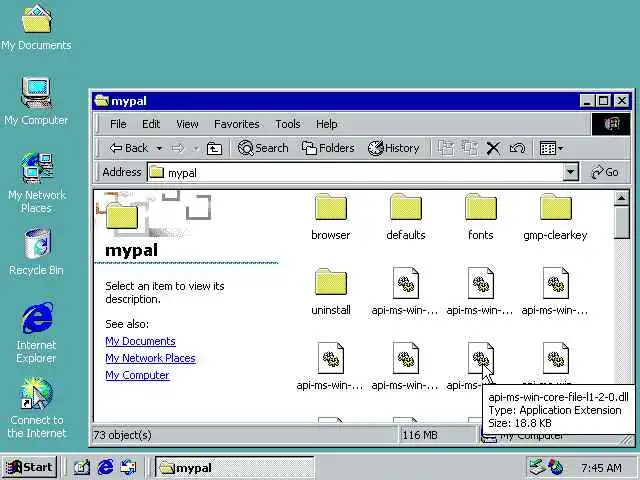Click the Forward arrow button
The height and width of the screenshot is (480, 640).
(178, 148)
